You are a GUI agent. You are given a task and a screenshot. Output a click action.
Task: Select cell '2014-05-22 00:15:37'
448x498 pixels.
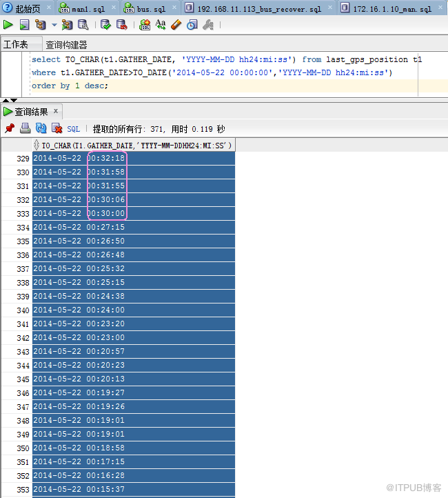pos(134,490)
